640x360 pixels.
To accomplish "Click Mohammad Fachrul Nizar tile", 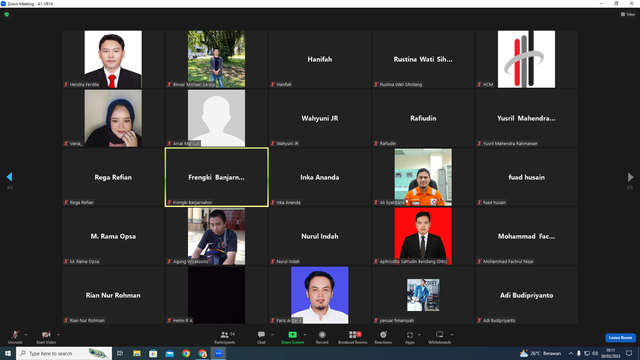I will tap(526, 236).
